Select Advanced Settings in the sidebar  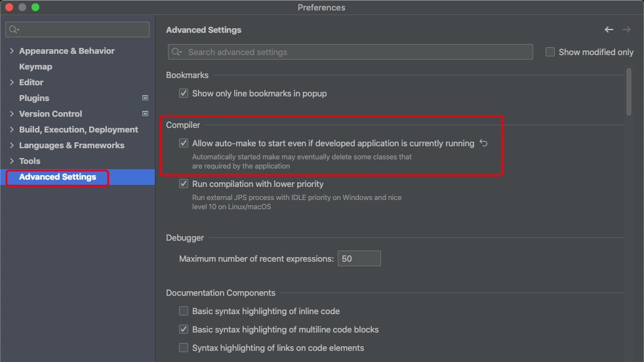click(58, 176)
